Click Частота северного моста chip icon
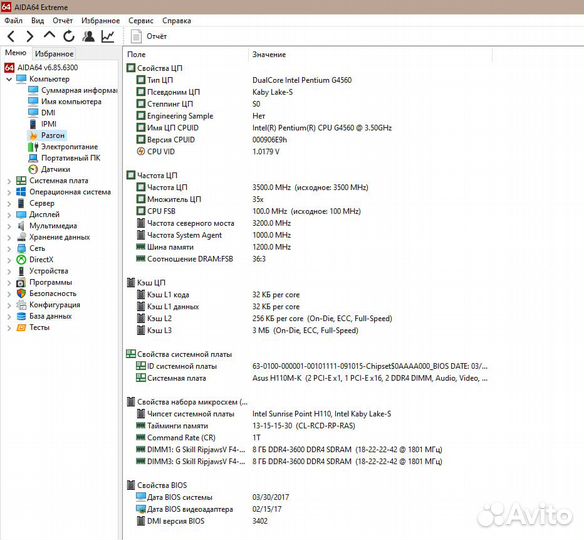584x540 pixels. [141, 223]
